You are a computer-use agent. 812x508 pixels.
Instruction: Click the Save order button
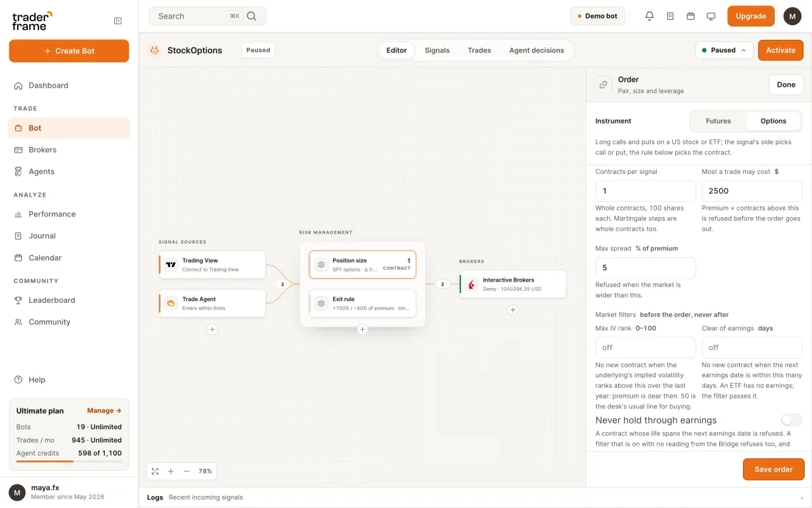tap(774, 469)
